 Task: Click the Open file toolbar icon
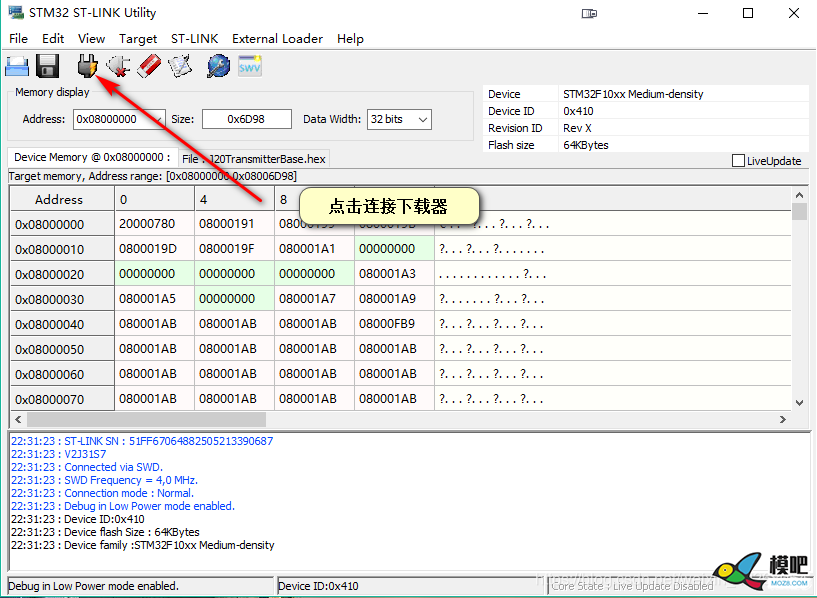click(17, 67)
